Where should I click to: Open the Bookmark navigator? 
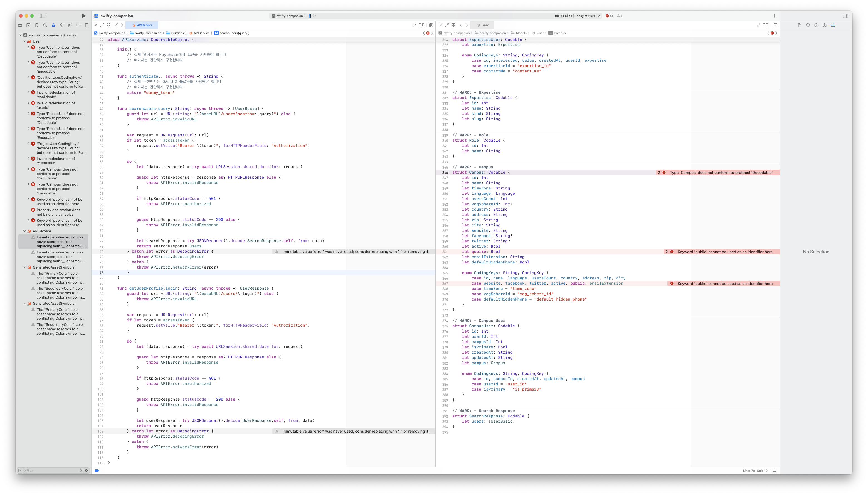tap(37, 25)
